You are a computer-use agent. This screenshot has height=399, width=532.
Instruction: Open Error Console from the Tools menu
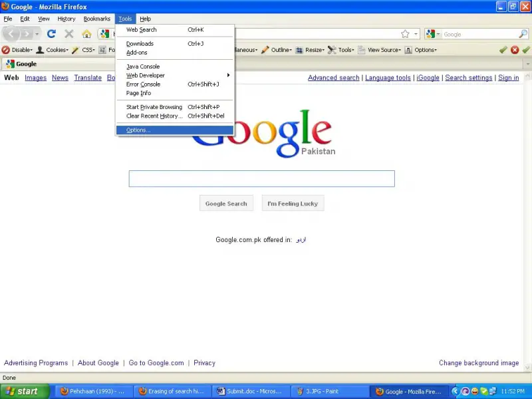(x=175, y=84)
